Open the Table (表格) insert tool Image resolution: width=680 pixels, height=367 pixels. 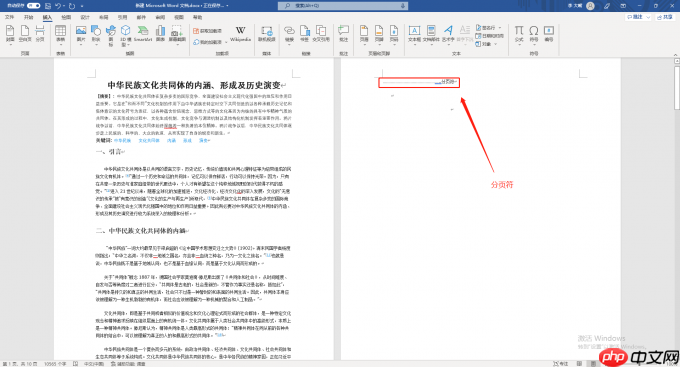tap(60, 35)
